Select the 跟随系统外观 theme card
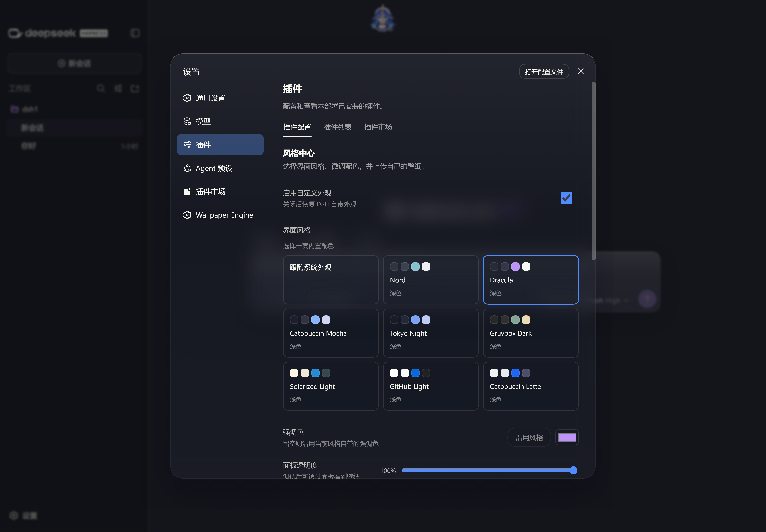 pos(331,280)
